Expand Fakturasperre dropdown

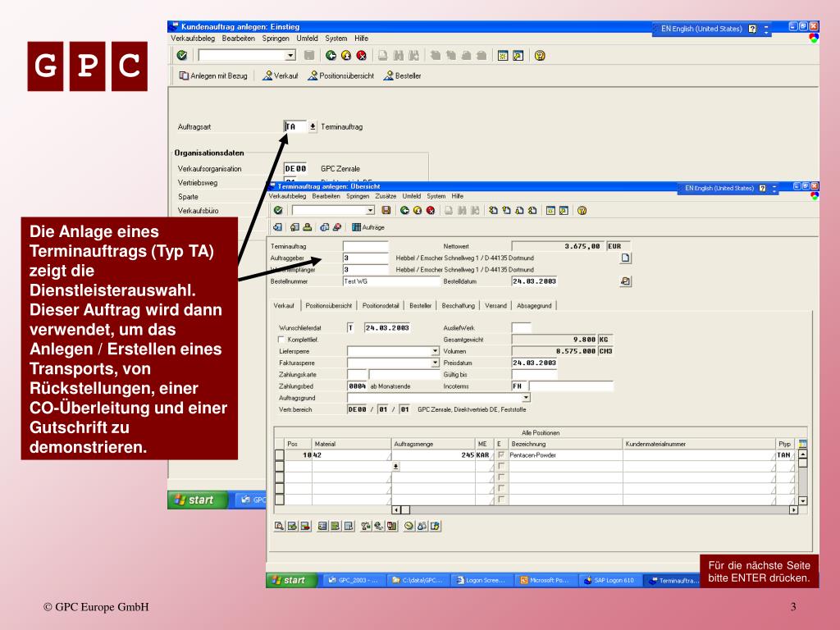pos(435,363)
